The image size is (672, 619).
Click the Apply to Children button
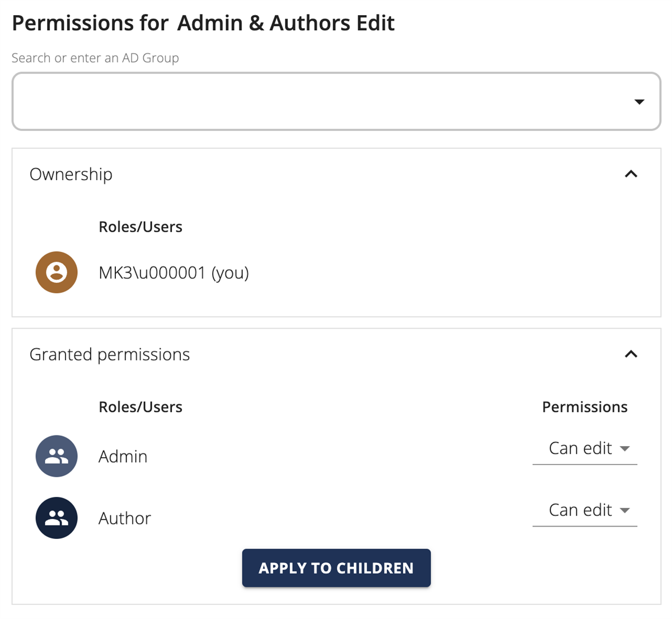click(x=336, y=568)
